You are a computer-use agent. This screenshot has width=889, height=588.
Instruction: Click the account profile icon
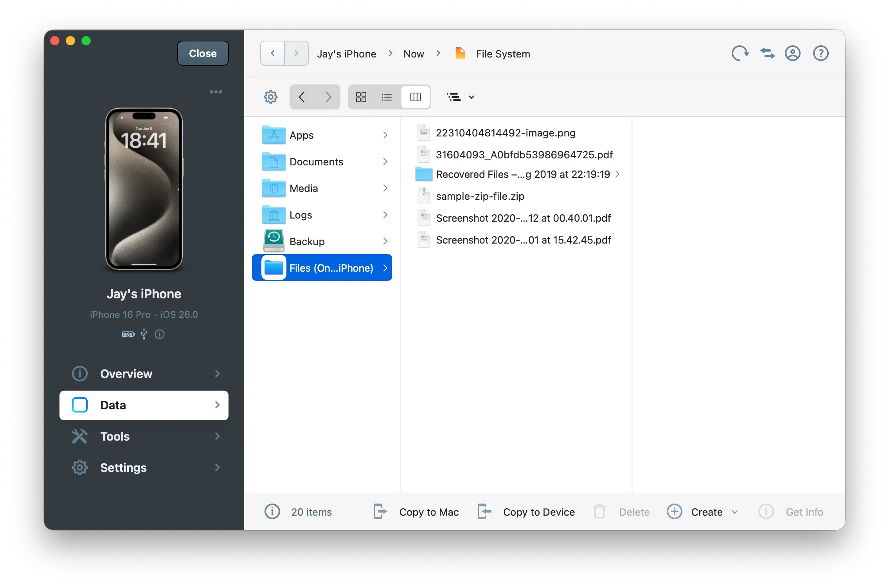(x=792, y=53)
